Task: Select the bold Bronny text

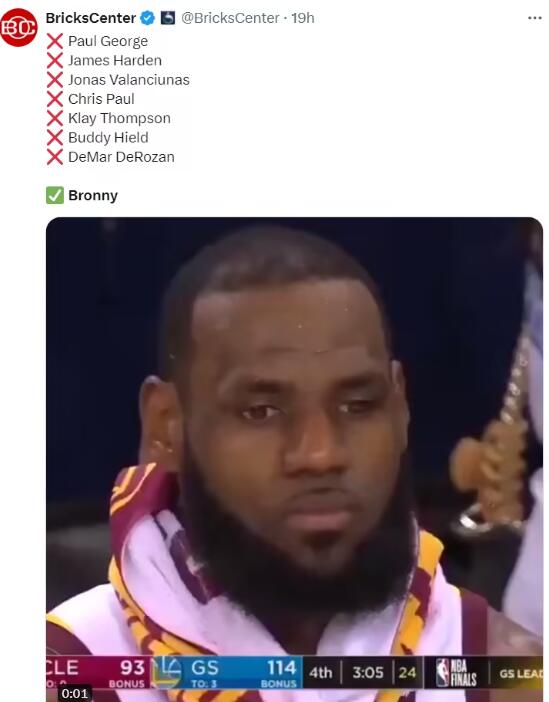Action: point(93,196)
